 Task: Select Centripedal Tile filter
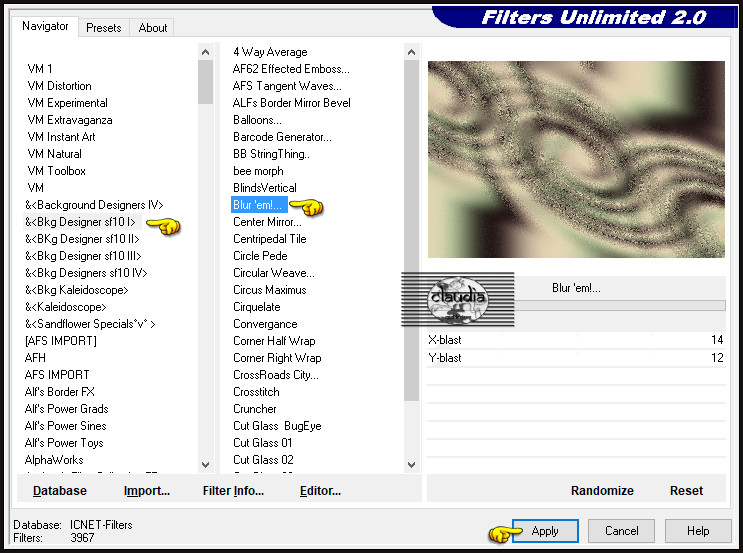[269, 239]
